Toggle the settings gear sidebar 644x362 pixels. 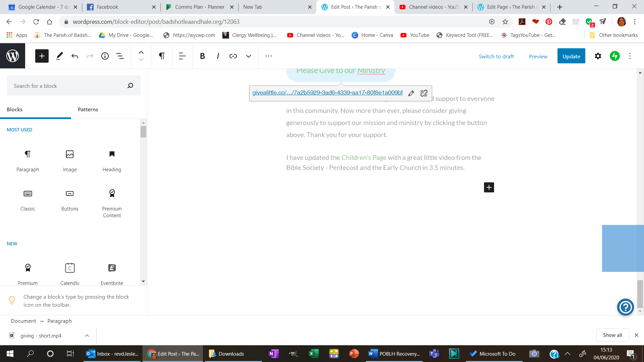pos(598,56)
